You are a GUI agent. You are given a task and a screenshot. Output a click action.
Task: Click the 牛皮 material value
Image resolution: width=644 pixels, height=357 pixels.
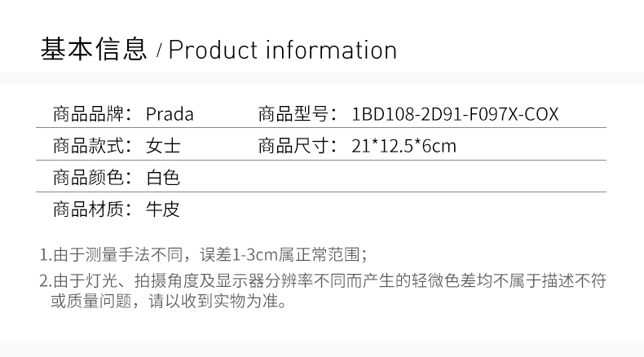163,209
